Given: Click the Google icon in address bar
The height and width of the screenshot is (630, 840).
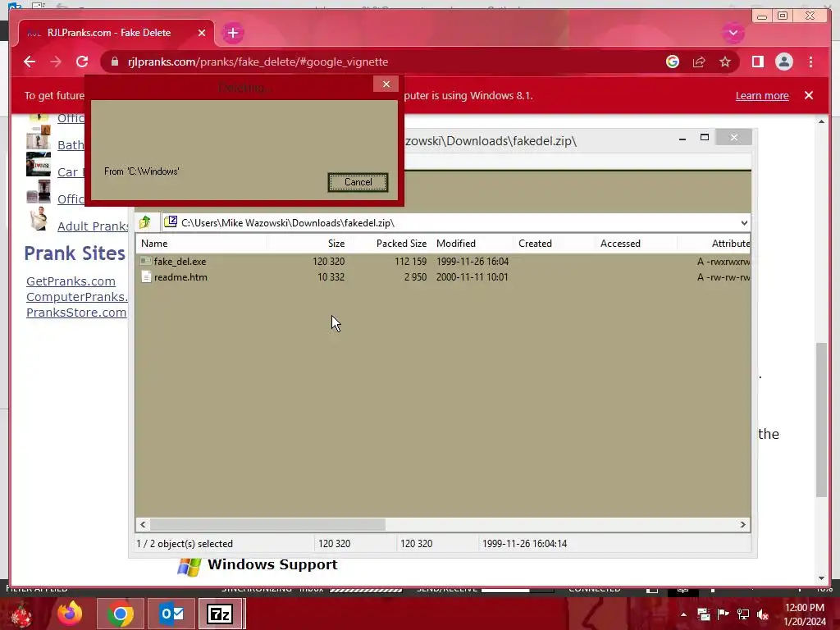Looking at the screenshot, I should tap(673, 62).
